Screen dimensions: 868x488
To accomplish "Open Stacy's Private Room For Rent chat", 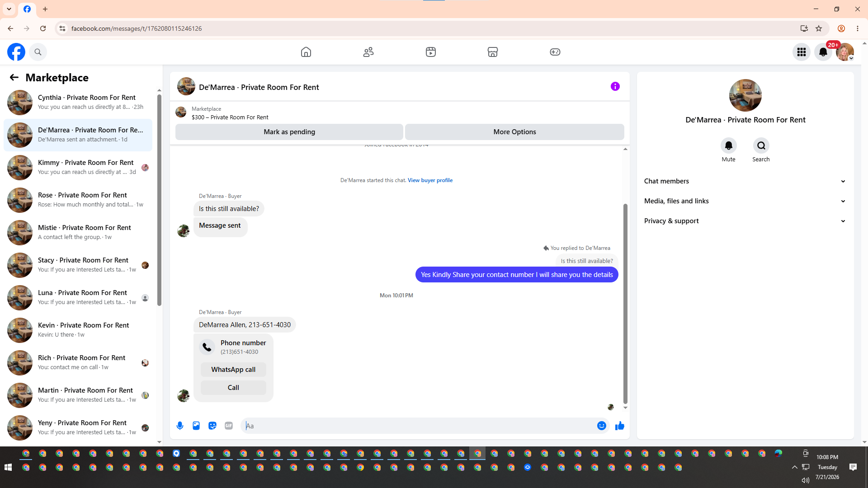I will point(78,265).
